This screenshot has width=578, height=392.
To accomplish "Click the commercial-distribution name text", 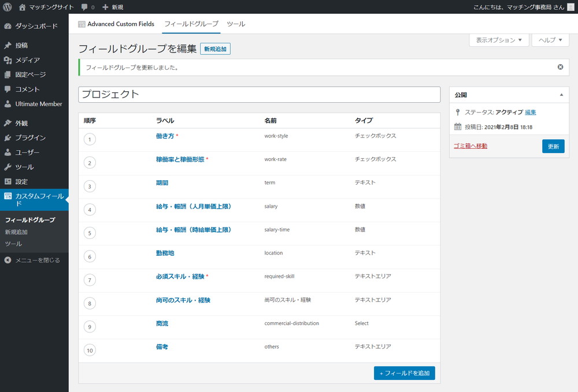I will pos(291,323).
